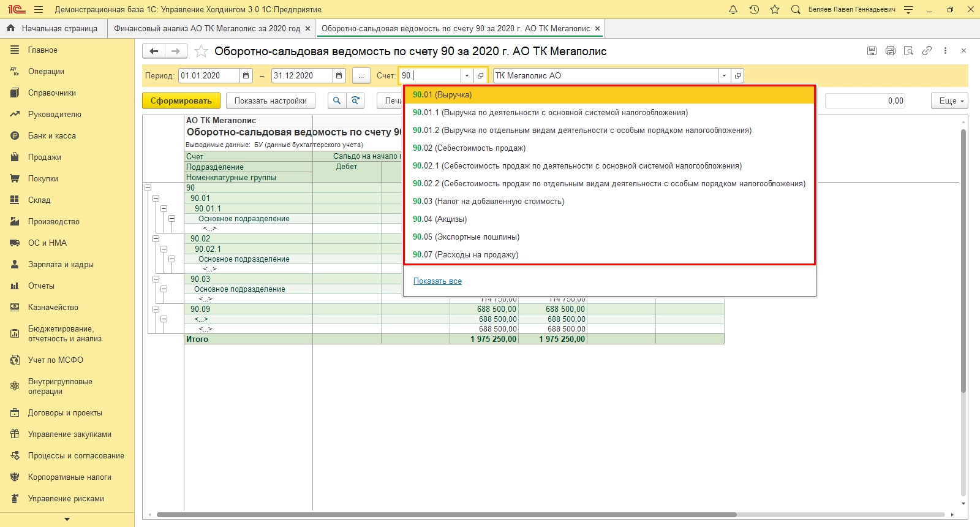Image resolution: width=980 pixels, height=527 pixels.
Task: Click the Показать настройки button
Action: 270,100
